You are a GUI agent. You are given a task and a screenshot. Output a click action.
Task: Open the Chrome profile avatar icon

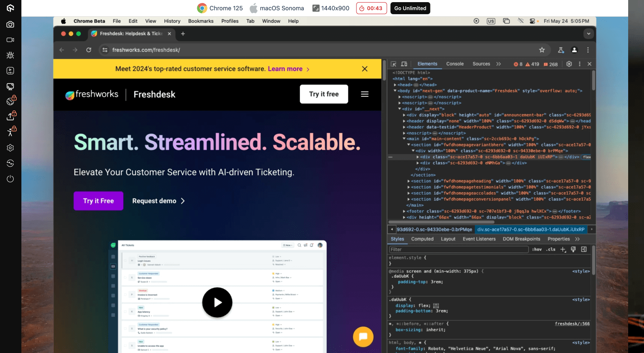pos(574,50)
